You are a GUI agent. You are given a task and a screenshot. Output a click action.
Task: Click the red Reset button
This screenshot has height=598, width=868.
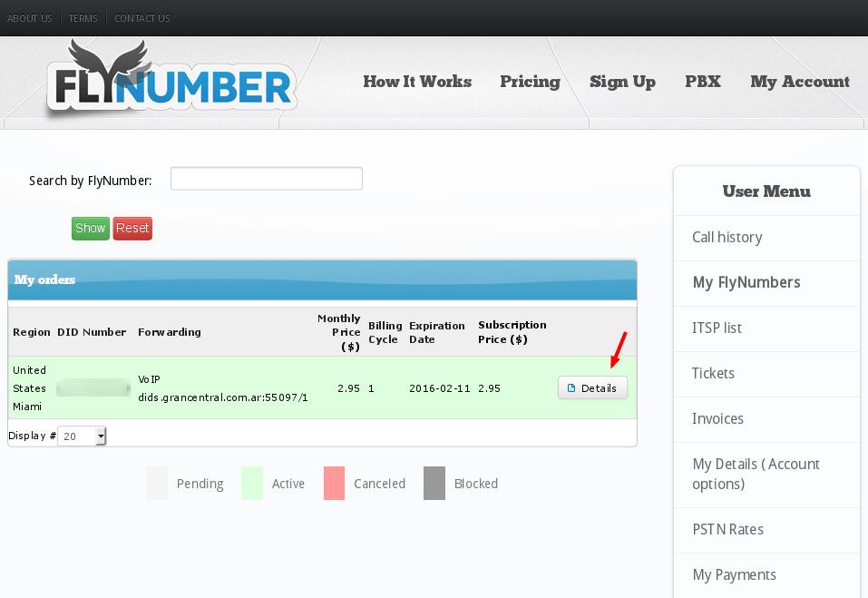coord(132,228)
